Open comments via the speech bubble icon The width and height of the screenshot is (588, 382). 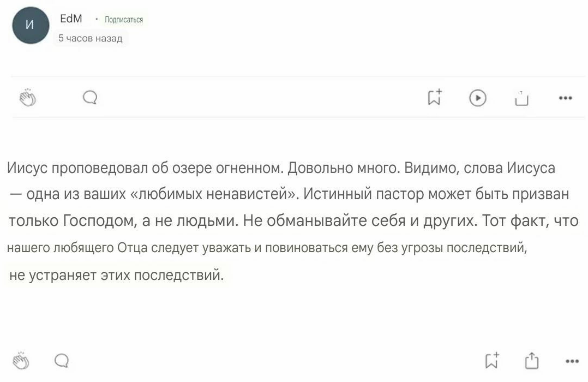coord(90,97)
